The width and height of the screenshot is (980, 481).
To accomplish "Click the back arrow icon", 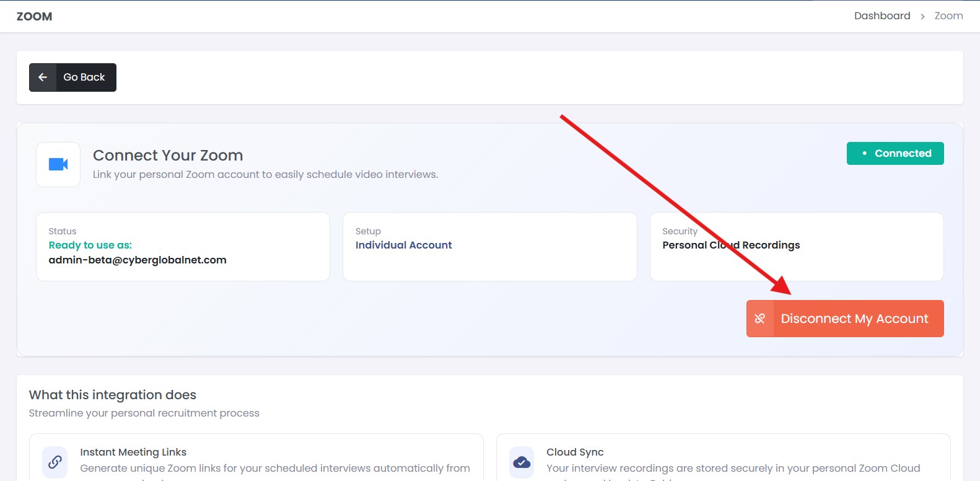I will (43, 77).
